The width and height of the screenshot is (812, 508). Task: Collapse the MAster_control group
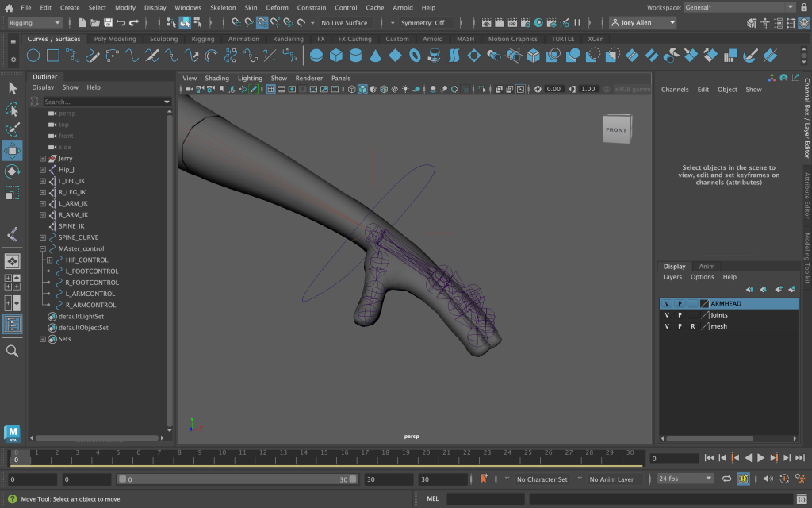pos(43,248)
